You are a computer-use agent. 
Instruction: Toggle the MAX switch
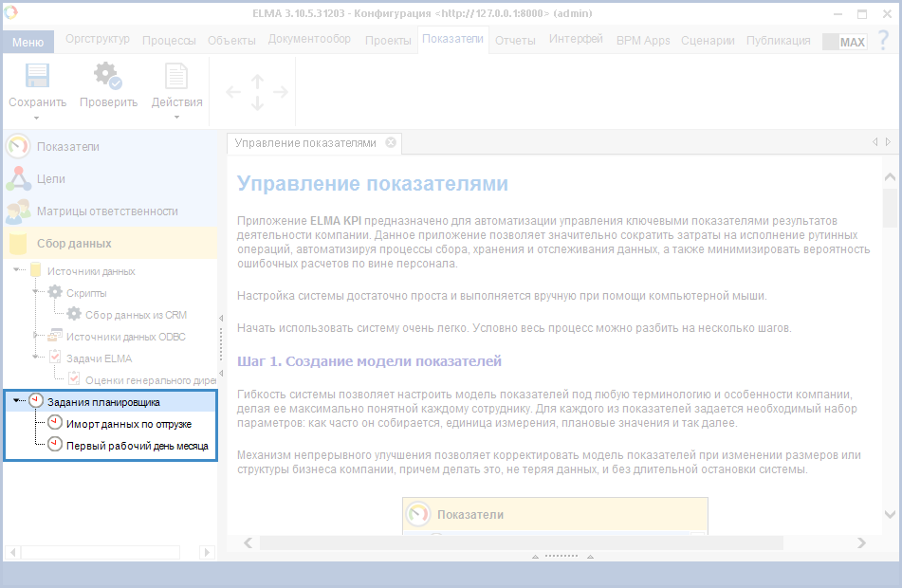(x=844, y=42)
